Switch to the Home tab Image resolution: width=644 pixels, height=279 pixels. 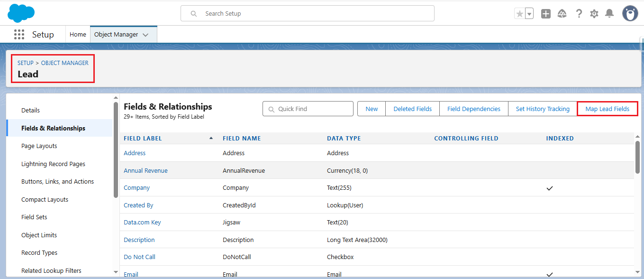[x=78, y=34]
